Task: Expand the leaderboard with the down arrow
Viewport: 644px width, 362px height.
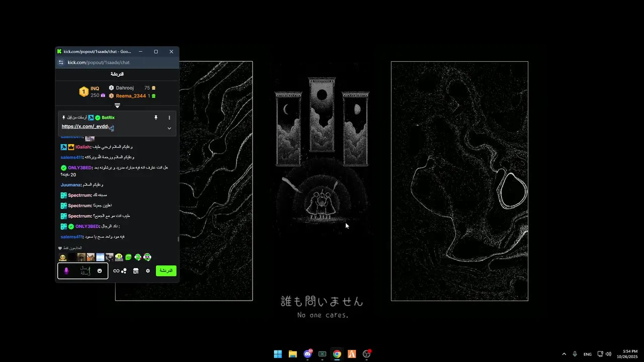Action: (117, 106)
